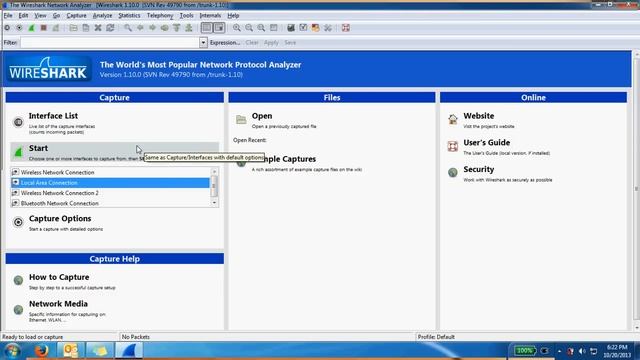Expand the display filter history dropdown
This screenshot has width=640, height=360.
coord(203,42)
